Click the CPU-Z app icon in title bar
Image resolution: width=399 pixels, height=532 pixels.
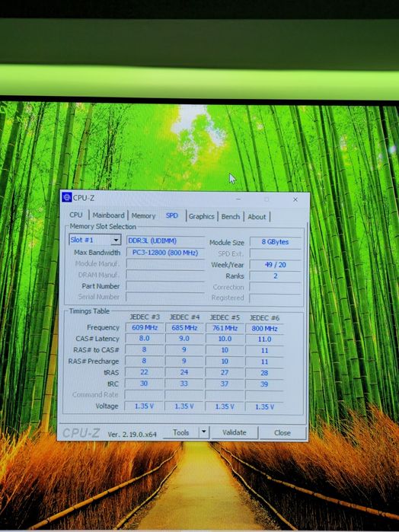coord(66,197)
